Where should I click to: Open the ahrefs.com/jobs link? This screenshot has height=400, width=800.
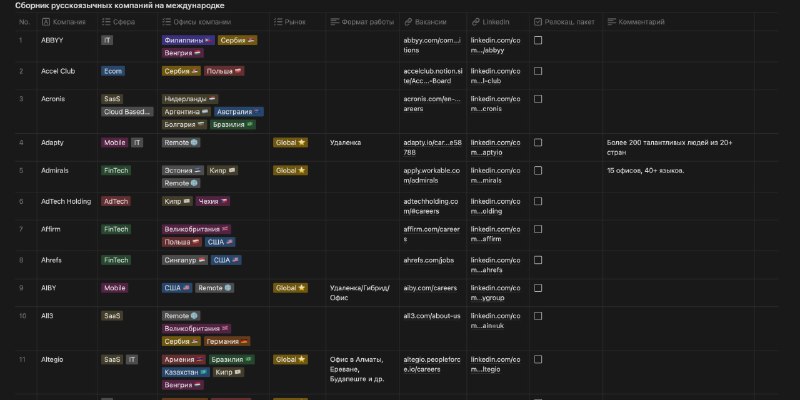pos(426,259)
